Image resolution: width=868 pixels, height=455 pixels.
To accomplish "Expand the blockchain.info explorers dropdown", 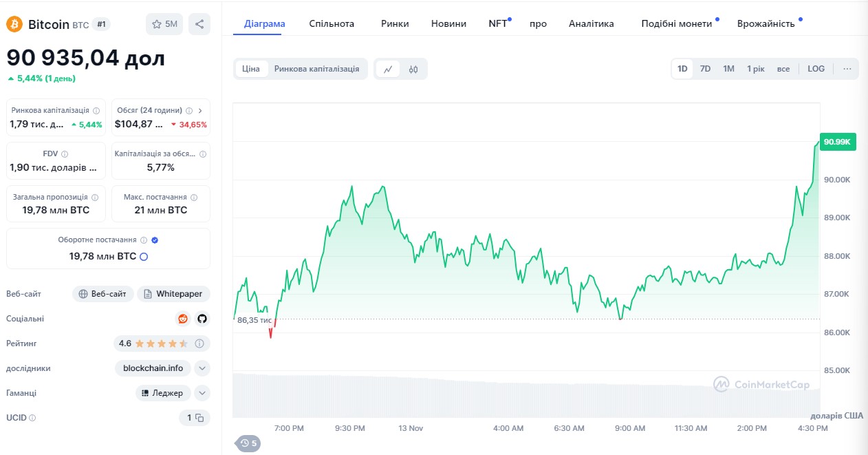I will (x=202, y=368).
